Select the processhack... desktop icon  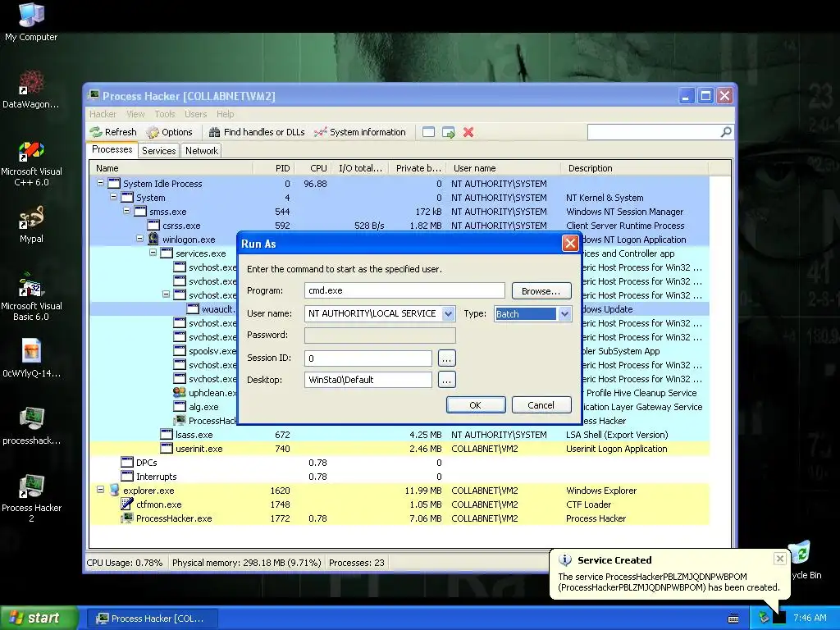point(31,426)
